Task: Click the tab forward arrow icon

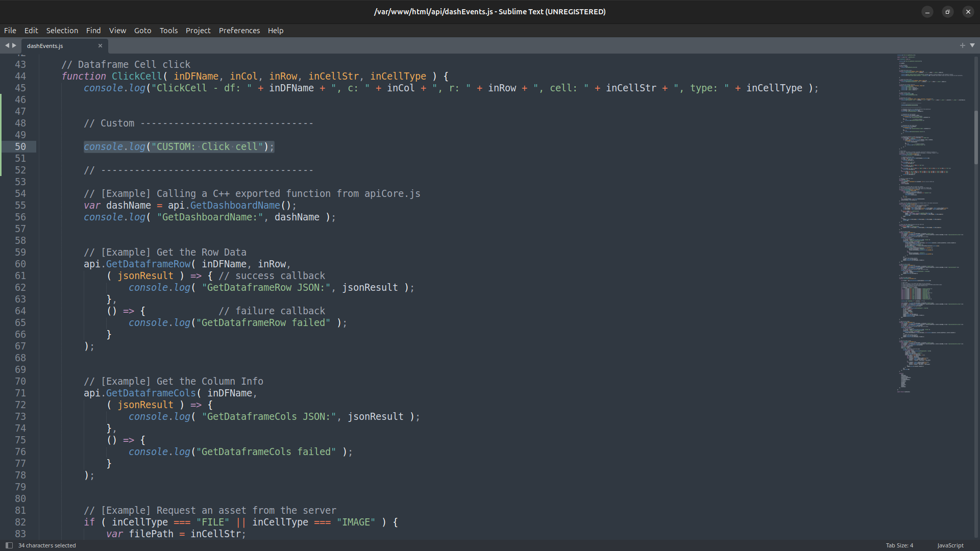Action: [14, 45]
